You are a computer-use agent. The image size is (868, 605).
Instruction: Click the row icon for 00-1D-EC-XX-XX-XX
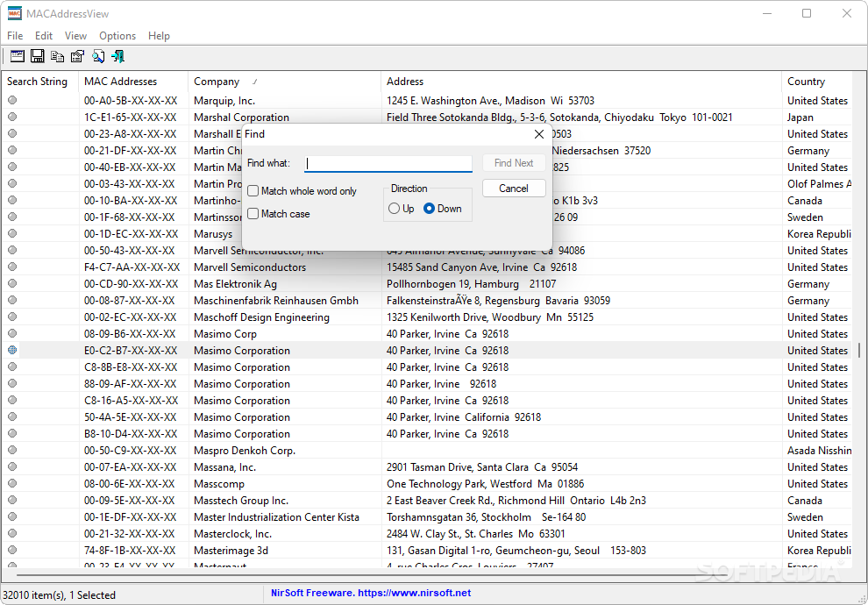[12, 233]
